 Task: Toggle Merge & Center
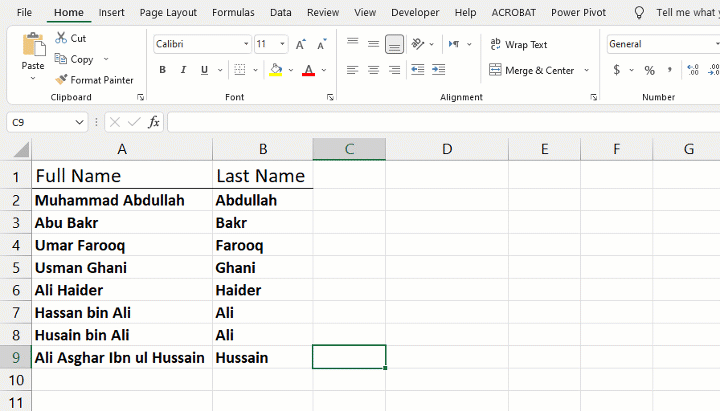click(532, 70)
